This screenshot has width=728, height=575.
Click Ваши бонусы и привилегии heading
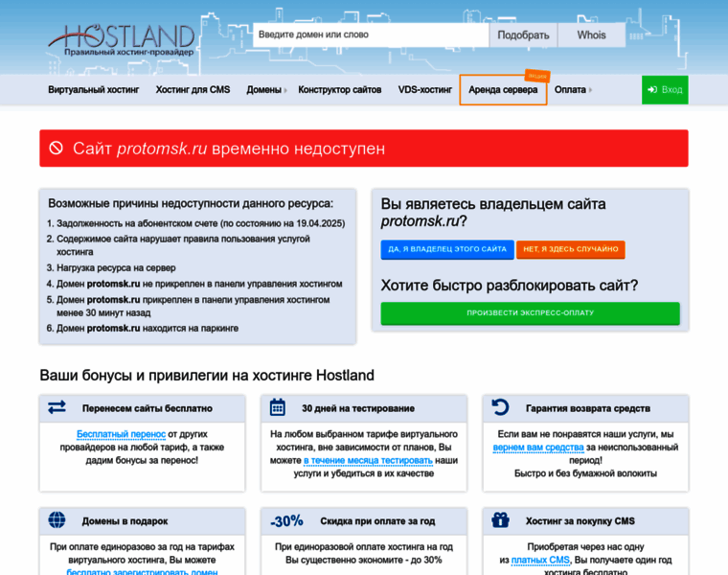coord(207,376)
